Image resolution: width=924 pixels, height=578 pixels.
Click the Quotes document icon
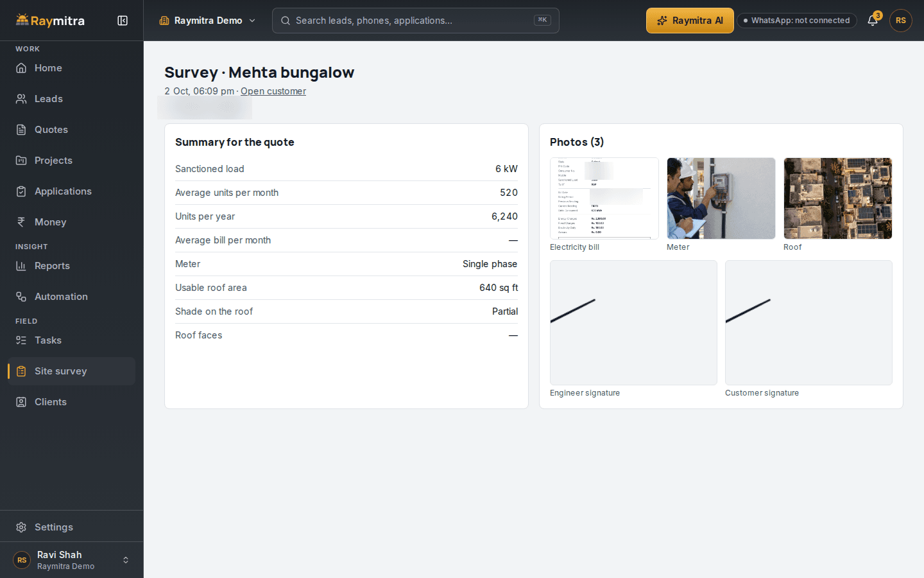click(21, 130)
